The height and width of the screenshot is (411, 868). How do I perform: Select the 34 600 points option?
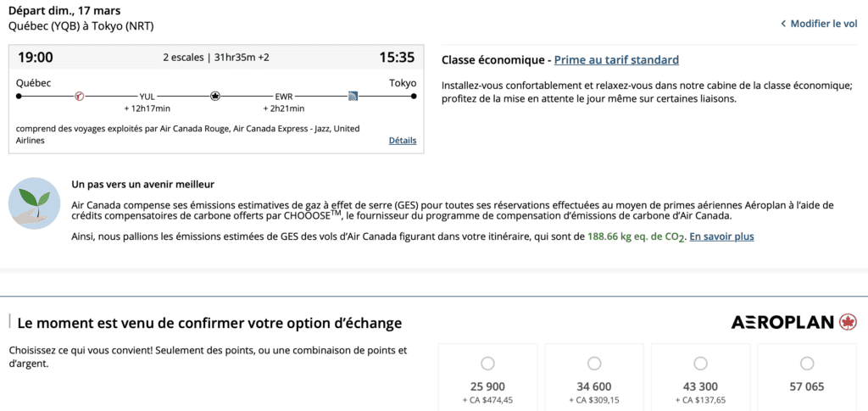click(594, 364)
